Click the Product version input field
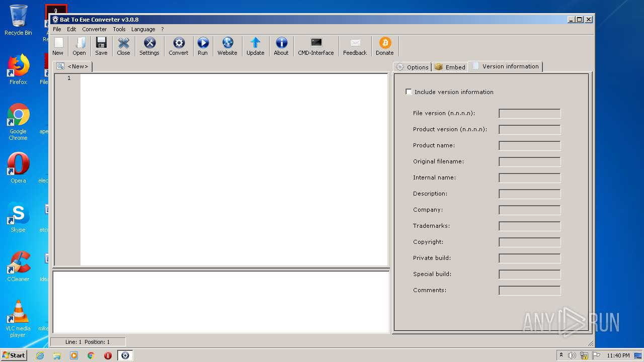644x362 pixels. pos(530,130)
